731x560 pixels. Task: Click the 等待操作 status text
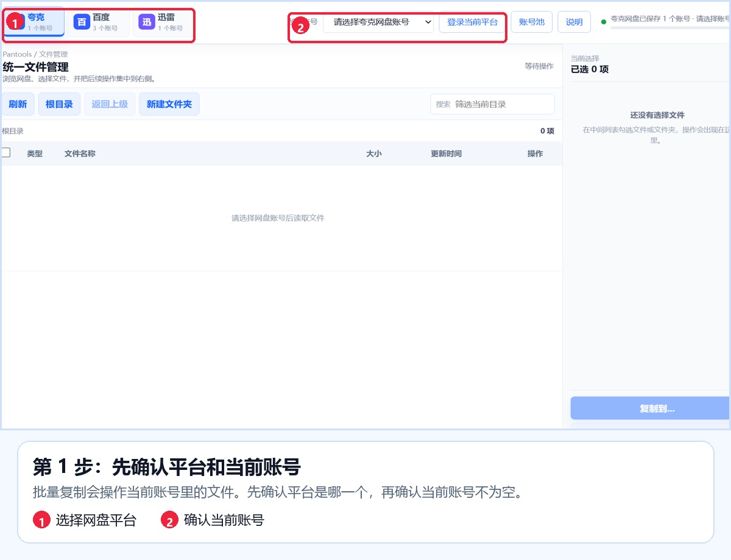[x=539, y=66]
